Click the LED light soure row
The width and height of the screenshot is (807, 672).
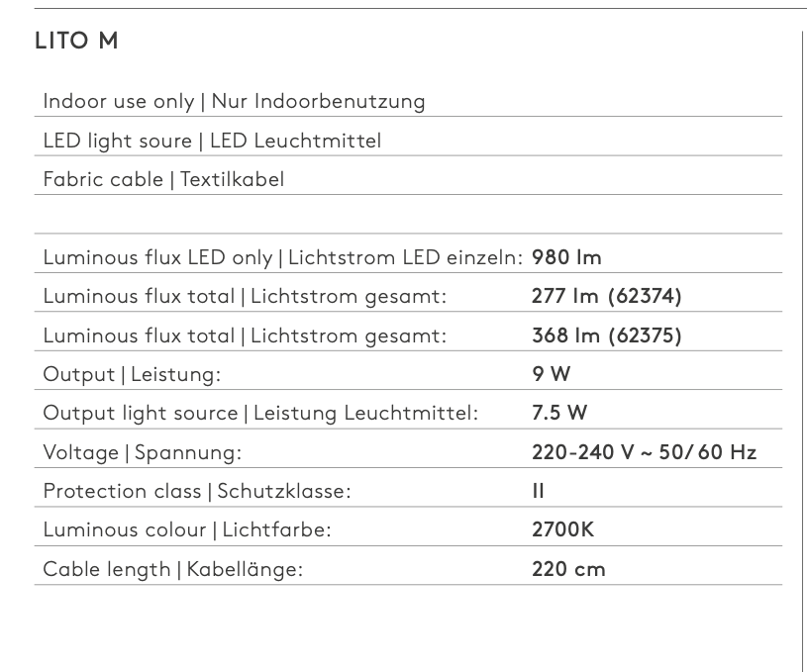tap(408, 141)
